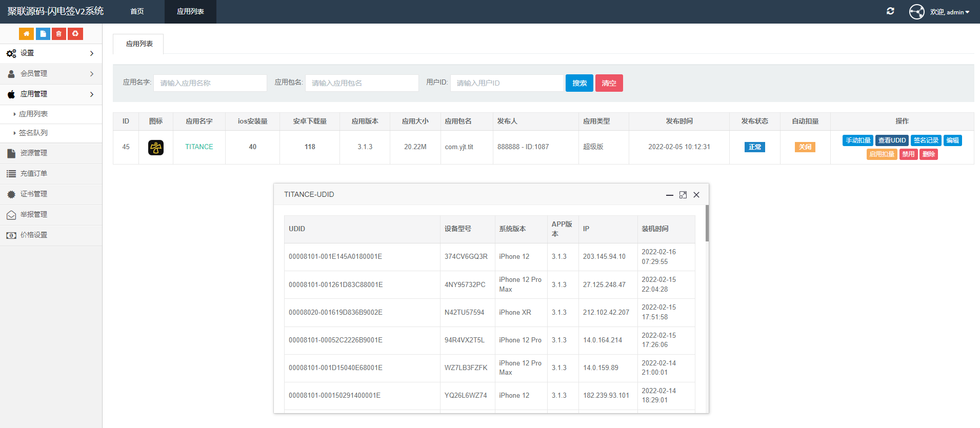Click the orange home shortcut icon
980x428 pixels.
(26, 34)
